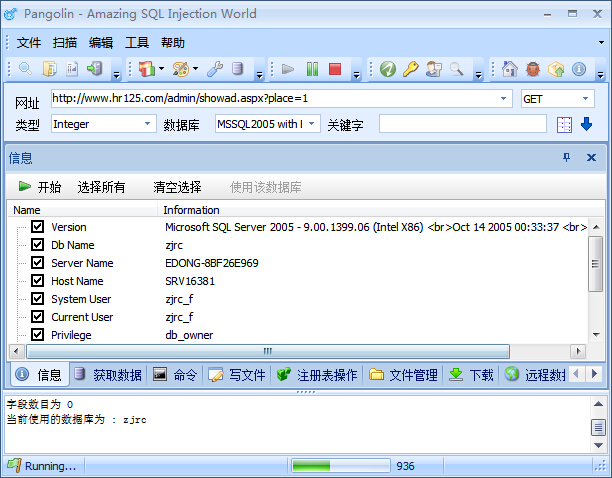Open the 工具 menu
Image resolution: width=612 pixels, height=478 pixels.
[x=137, y=42]
